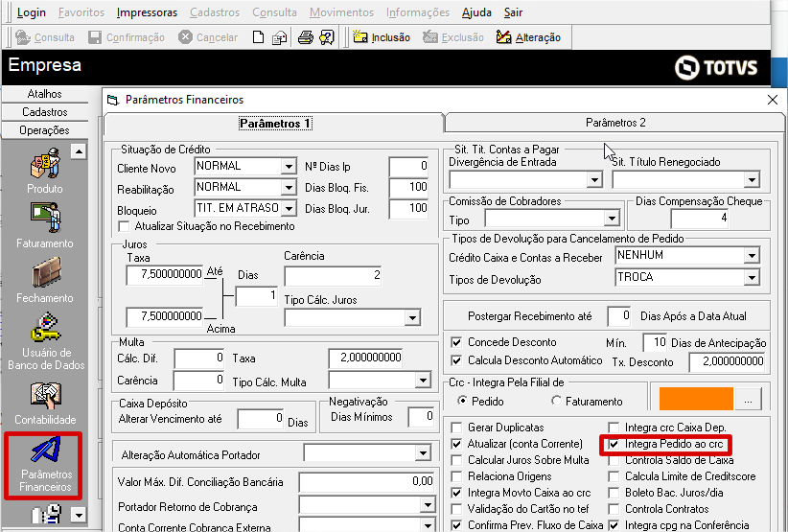Enable Integra crc Caixa Dep. checkbox
The width and height of the screenshot is (788, 532).
(x=614, y=428)
